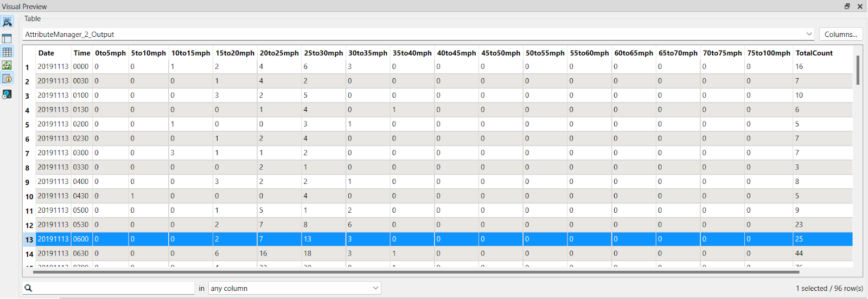
Task: Click the 25to30mph column header
Action: [x=324, y=53]
